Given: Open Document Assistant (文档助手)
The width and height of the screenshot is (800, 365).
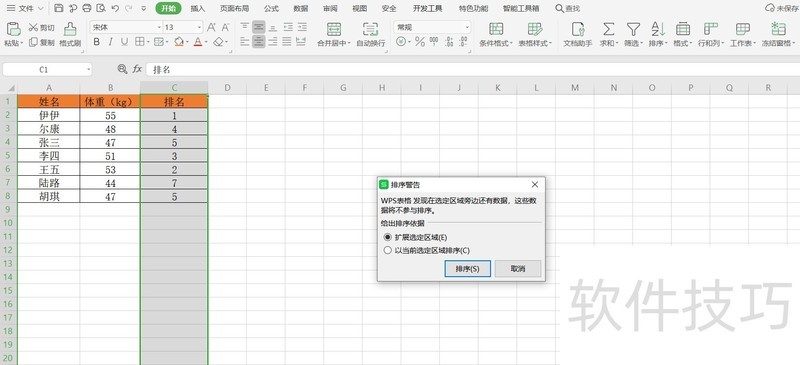Looking at the screenshot, I should (x=578, y=35).
